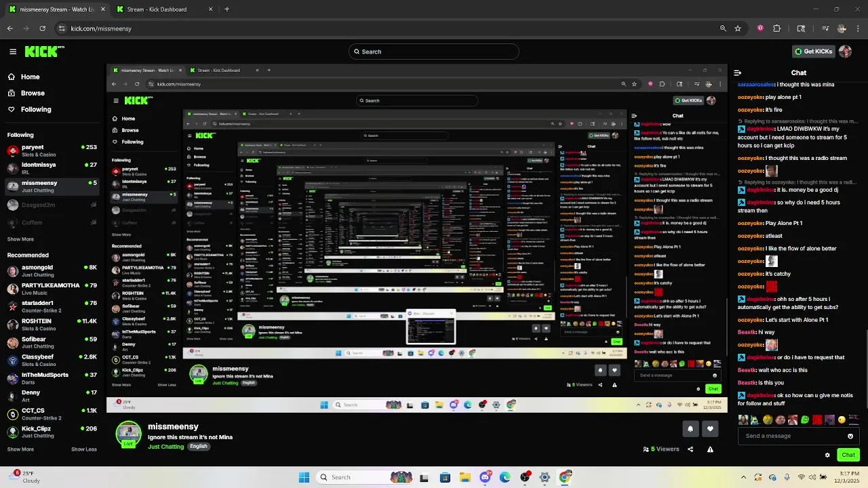
Task: Open Classybeef channel in Recommended
Action: click(x=52, y=360)
